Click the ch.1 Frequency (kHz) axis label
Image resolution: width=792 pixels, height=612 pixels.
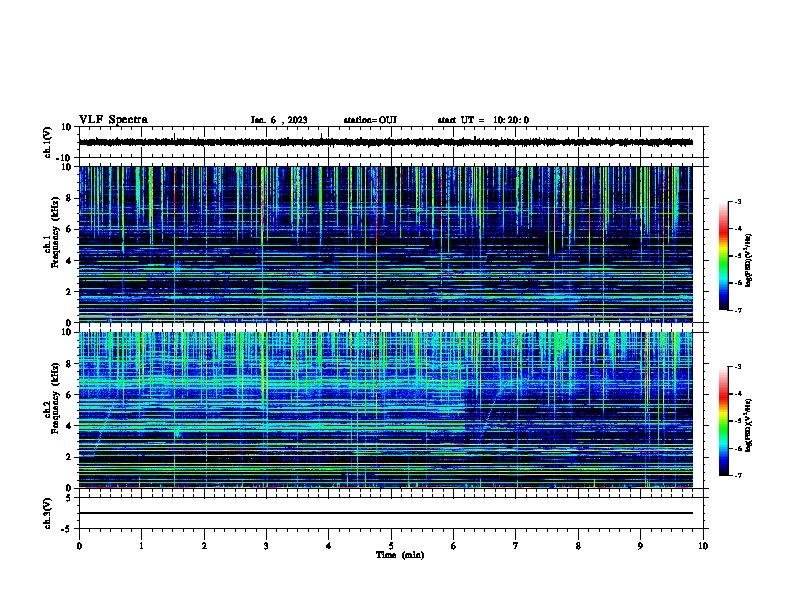(x=51, y=232)
